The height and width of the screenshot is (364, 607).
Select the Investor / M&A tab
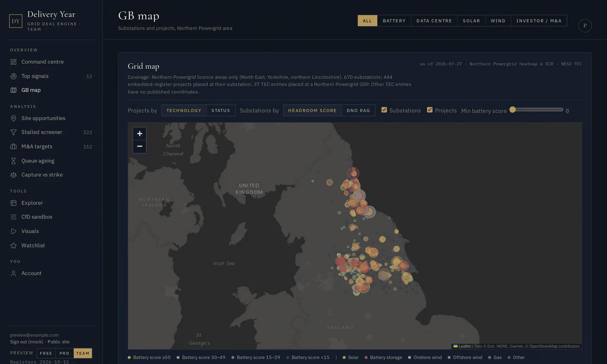(539, 21)
